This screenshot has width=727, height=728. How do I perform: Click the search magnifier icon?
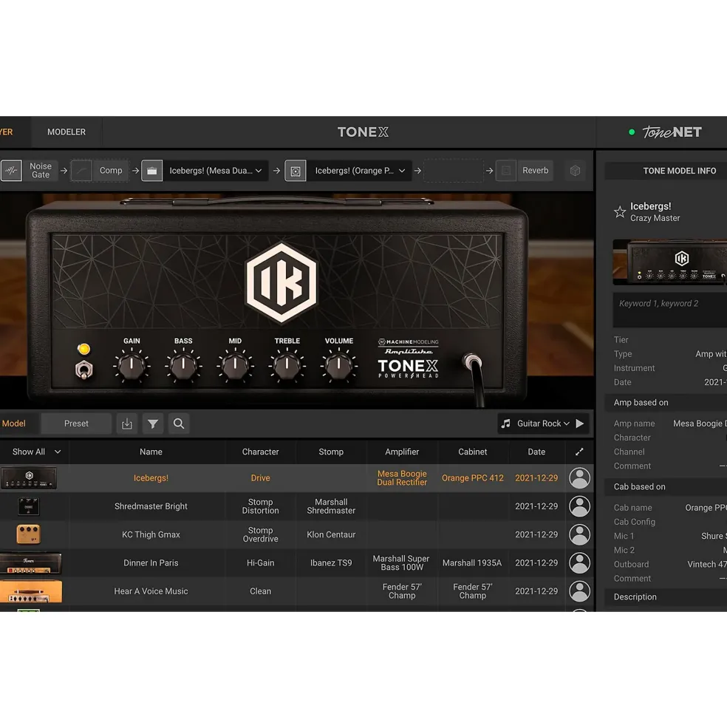[x=179, y=423]
